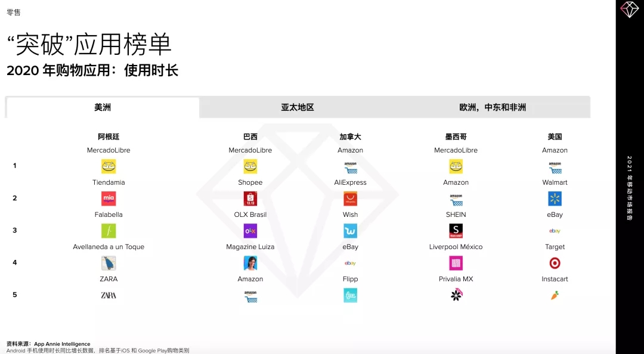The image size is (644, 354).
Task: Click Magazine Luiza app icon
Action: pyautogui.click(x=250, y=263)
